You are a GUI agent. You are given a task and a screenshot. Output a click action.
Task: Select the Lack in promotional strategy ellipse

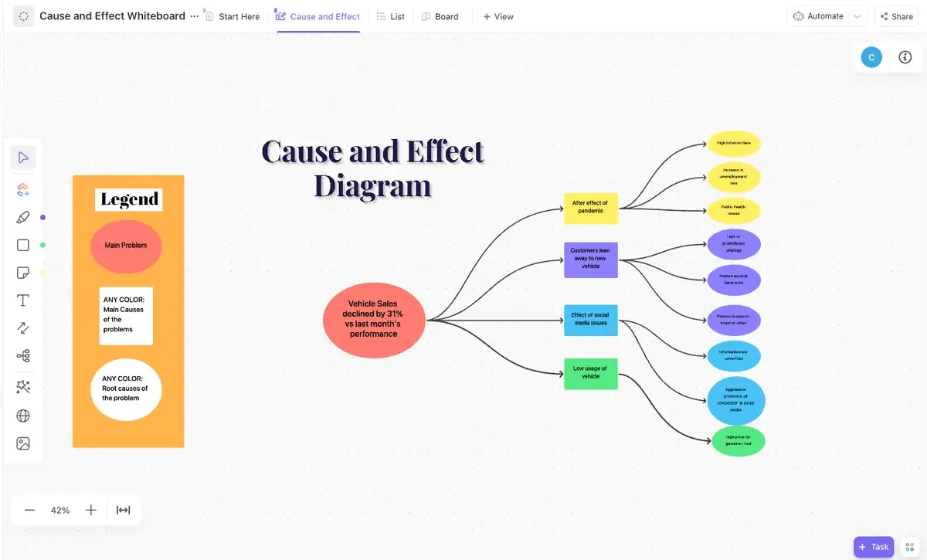[734, 244]
